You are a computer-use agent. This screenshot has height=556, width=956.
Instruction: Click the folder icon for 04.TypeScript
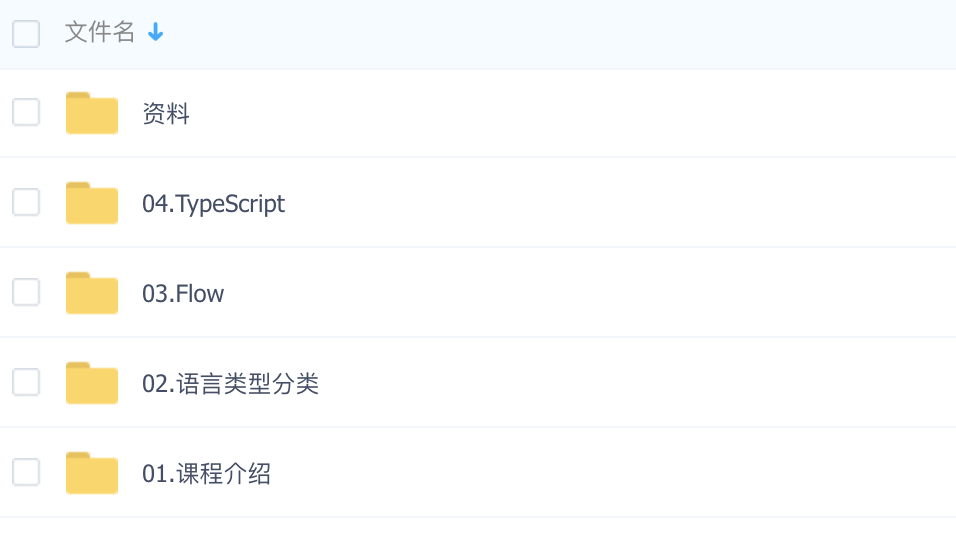(92, 203)
